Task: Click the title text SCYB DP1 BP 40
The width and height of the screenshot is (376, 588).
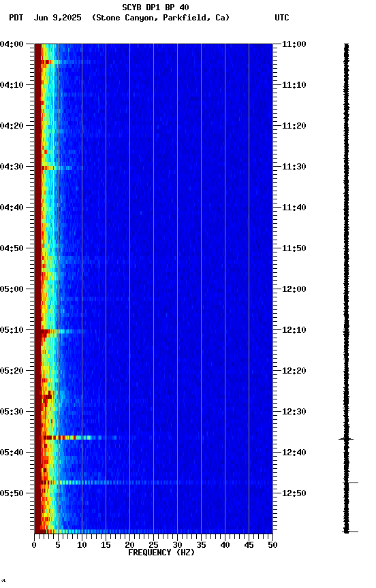Action: click(x=155, y=7)
